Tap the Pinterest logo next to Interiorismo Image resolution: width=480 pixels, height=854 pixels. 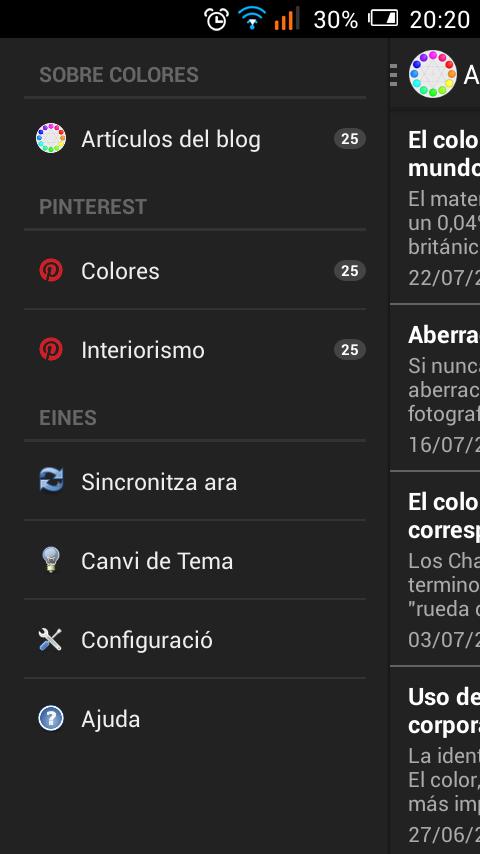pos(51,350)
